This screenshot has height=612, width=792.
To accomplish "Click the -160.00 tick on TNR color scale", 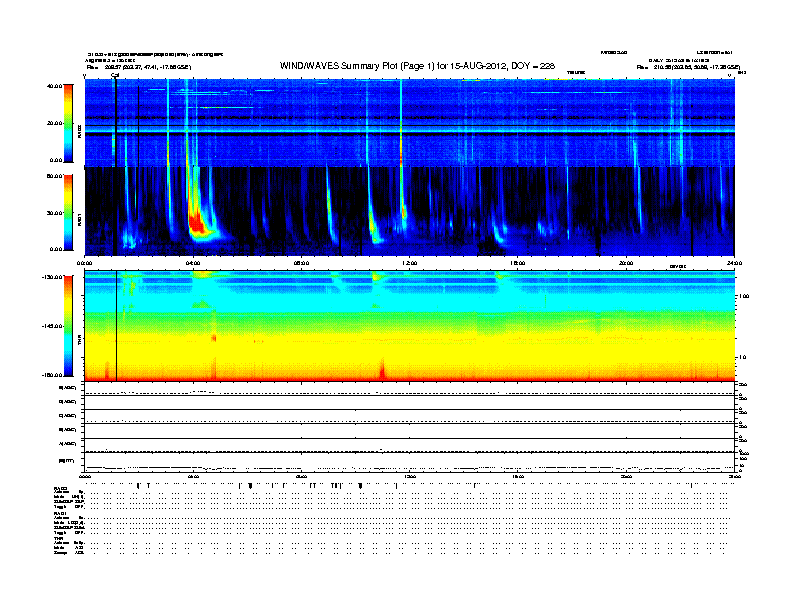I will 53,375.
